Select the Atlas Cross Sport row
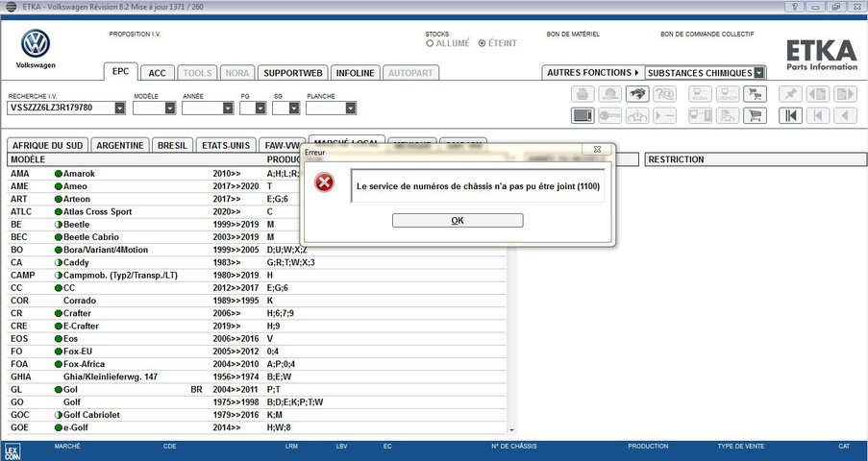The width and height of the screenshot is (868, 461). 258,212
